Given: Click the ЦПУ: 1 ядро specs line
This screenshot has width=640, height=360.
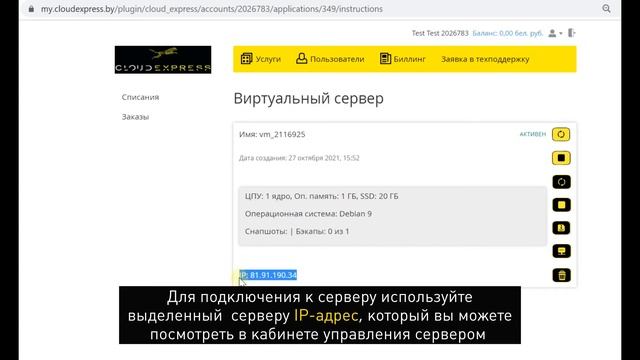Looking at the screenshot, I should 322,196.
